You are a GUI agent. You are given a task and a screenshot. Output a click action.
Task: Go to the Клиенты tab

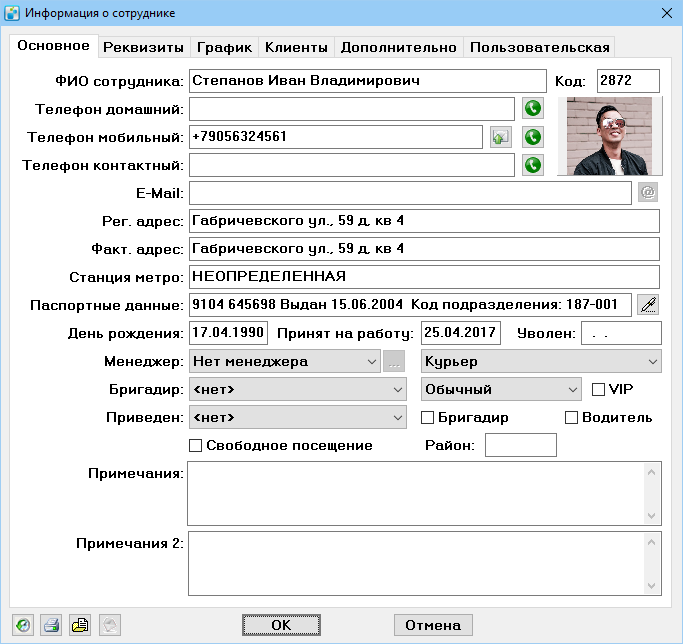(296, 47)
